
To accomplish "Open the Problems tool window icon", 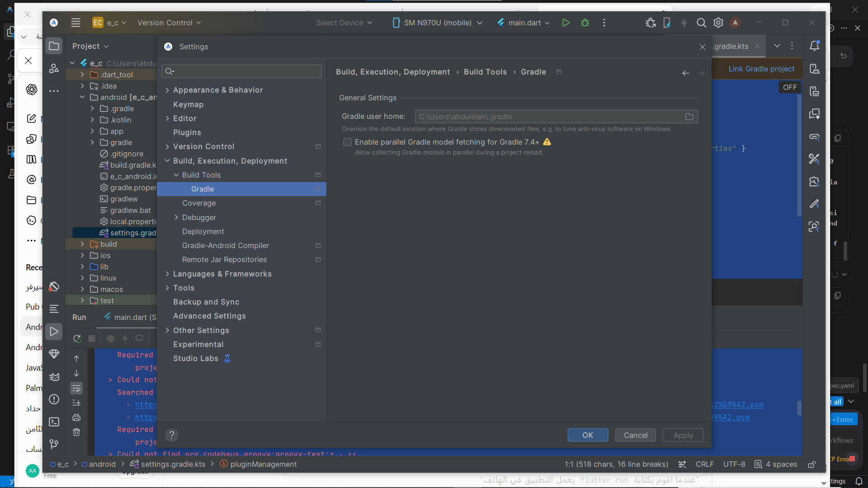I will click(54, 399).
